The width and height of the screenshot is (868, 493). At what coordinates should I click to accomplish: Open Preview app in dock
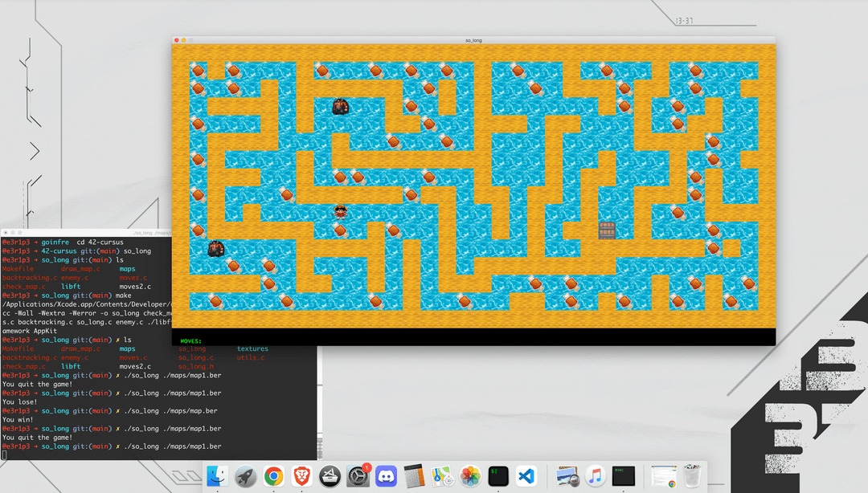click(x=567, y=476)
